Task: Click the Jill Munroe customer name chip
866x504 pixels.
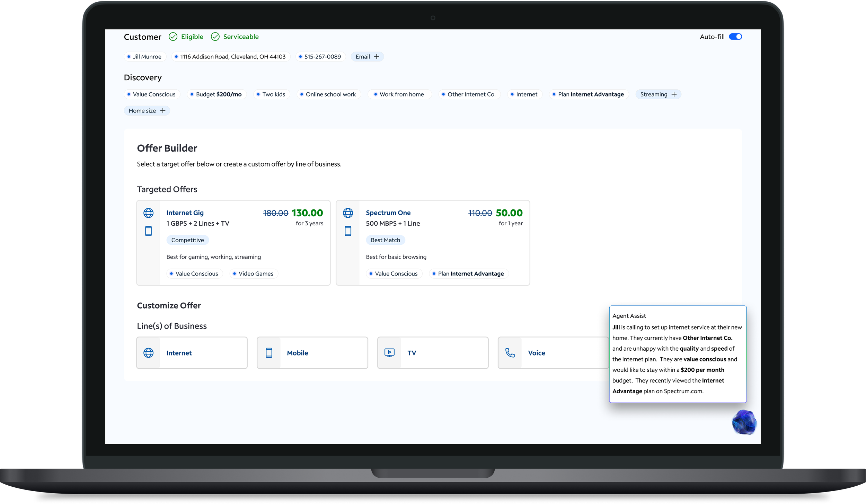Action: 145,57
